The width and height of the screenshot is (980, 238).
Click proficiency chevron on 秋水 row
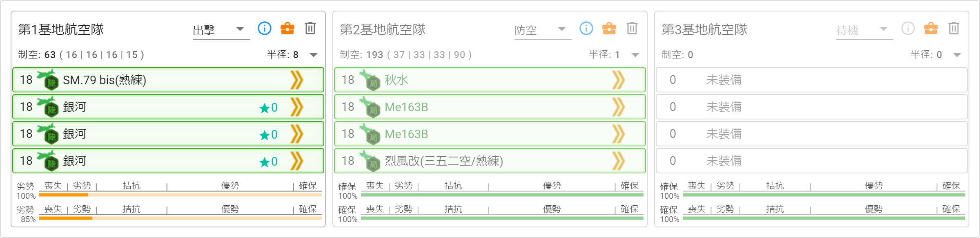(x=619, y=80)
